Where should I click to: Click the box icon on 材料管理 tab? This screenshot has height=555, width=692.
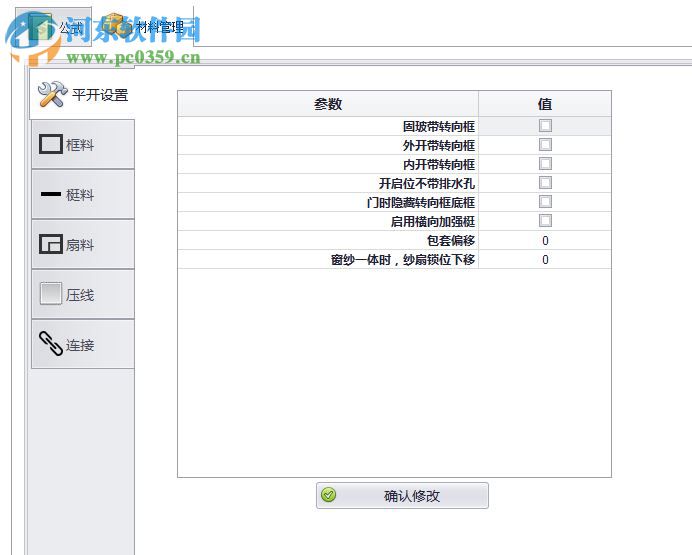point(118,24)
